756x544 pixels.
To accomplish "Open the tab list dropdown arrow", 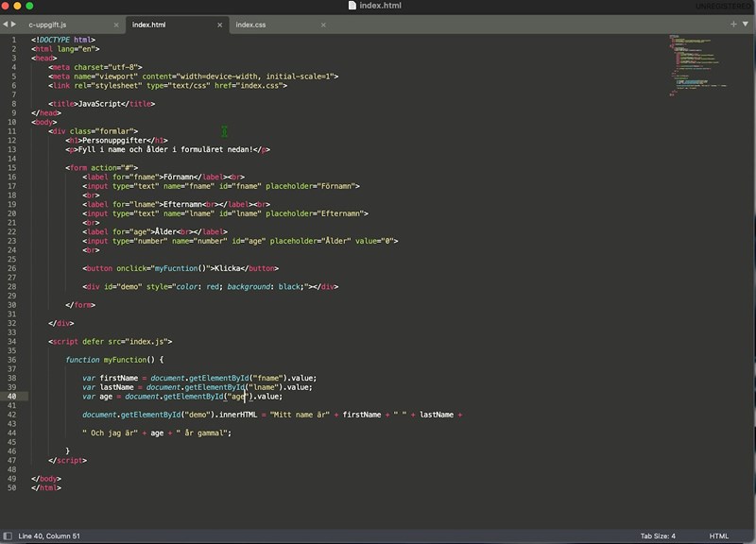I will [x=747, y=24].
